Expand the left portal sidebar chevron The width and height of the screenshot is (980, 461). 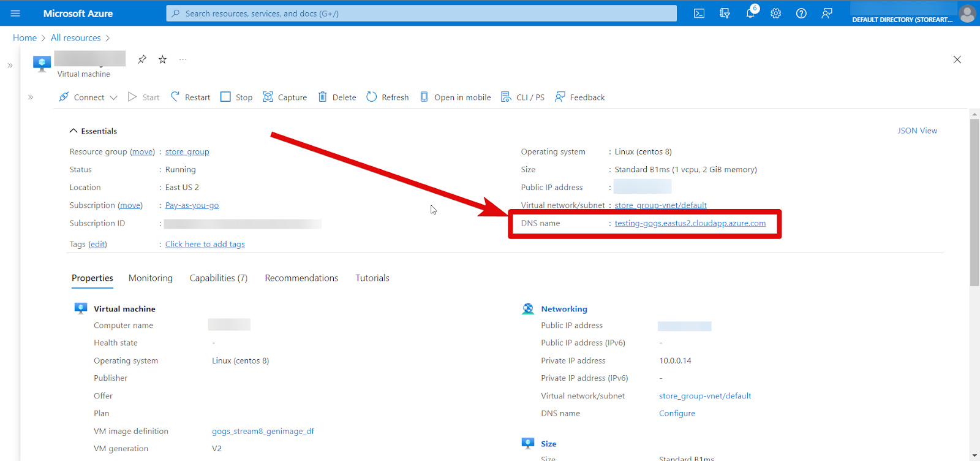[10, 65]
